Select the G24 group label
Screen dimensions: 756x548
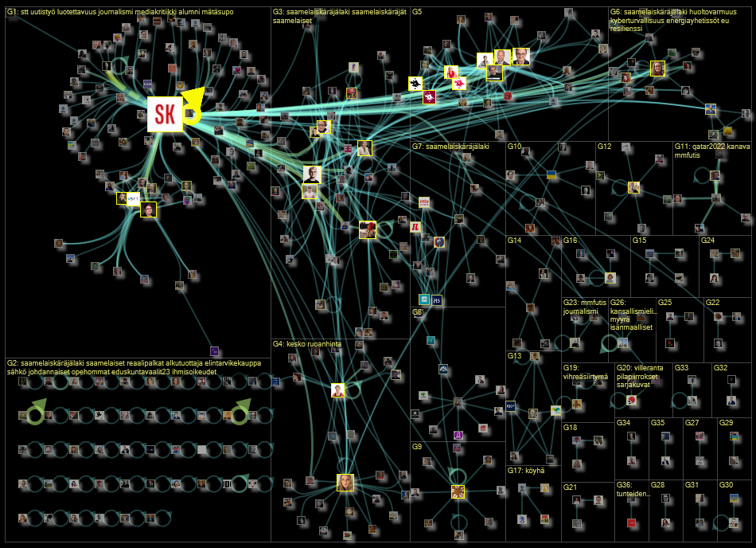pos(707,240)
